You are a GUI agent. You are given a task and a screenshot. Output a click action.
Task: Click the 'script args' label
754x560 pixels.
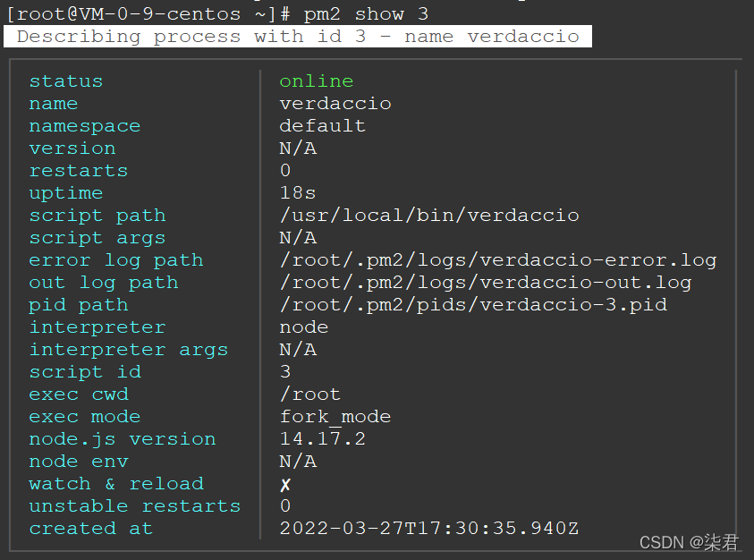click(x=97, y=238)
